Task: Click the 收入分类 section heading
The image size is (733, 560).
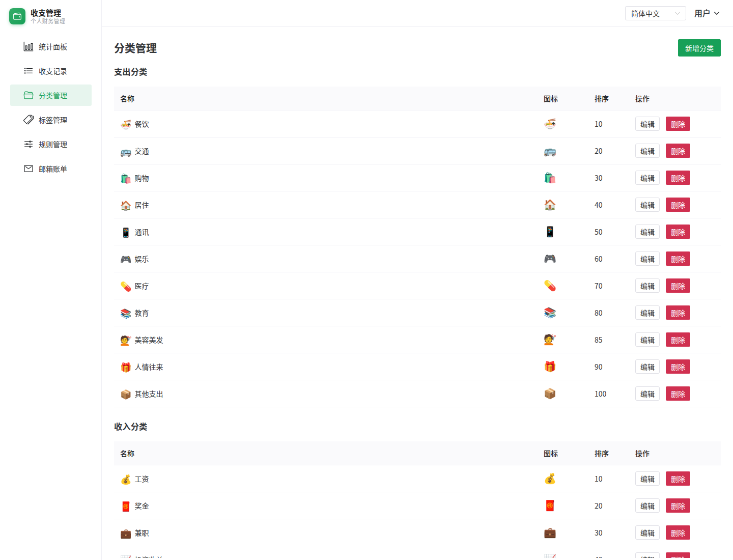Action: pyautogui.click(x=131, y=427)
